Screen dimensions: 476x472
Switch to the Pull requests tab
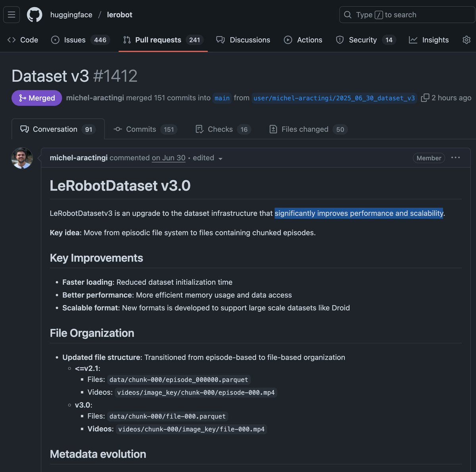coord(163,40)
